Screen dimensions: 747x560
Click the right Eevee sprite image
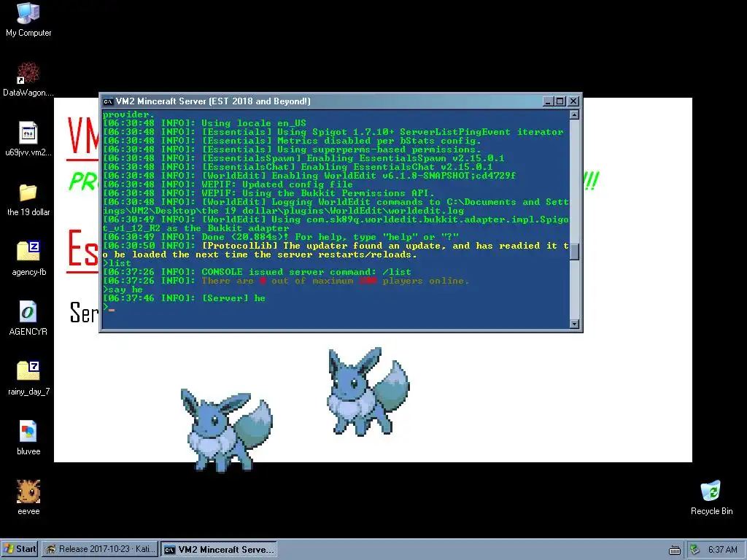pyautogui.click(x=368, y=391)
